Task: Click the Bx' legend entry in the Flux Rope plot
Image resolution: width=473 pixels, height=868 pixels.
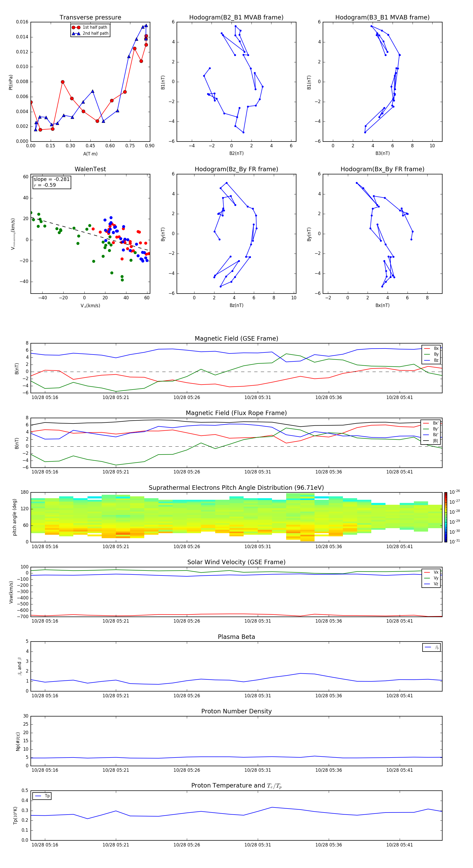Action: click(x=431, y=423)
